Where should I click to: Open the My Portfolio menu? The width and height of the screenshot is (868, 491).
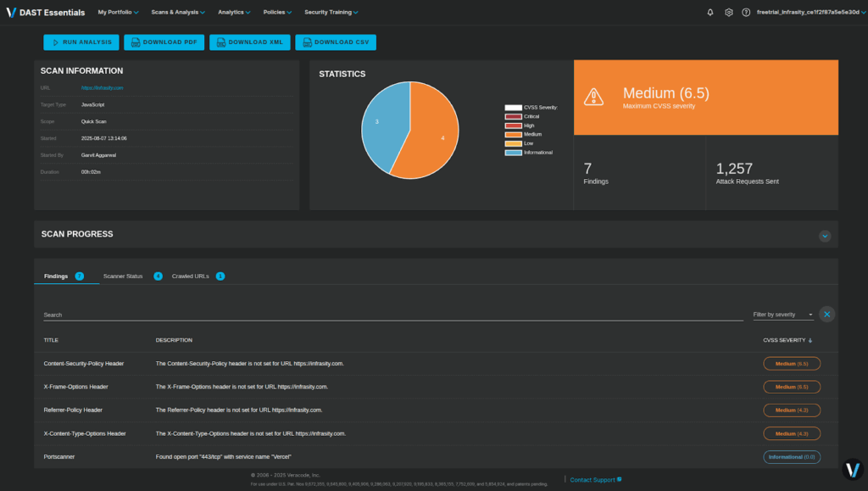[x=119, y=13]
